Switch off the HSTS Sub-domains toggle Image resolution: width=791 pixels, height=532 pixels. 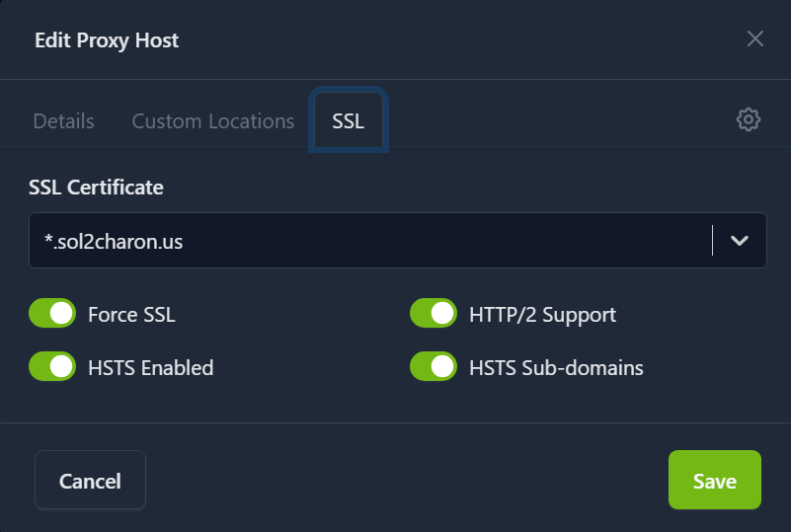[x=434, y=367]
